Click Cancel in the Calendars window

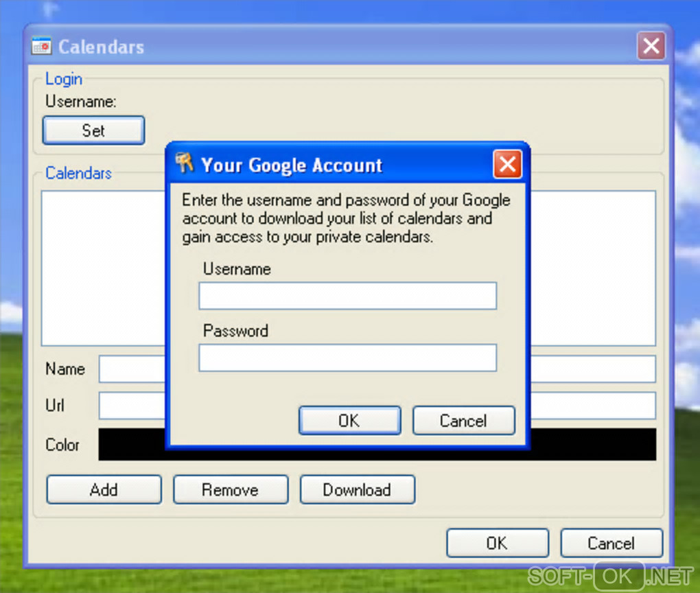[611, 543]
